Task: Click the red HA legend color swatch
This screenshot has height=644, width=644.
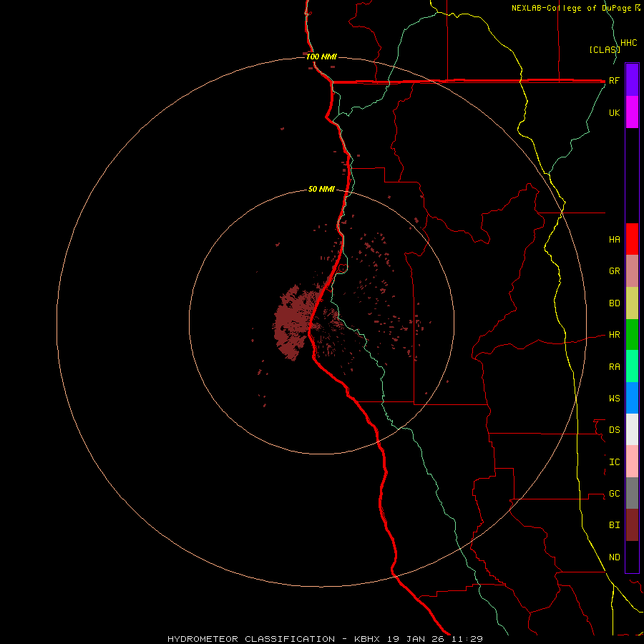Action: (x=632, y=239)
